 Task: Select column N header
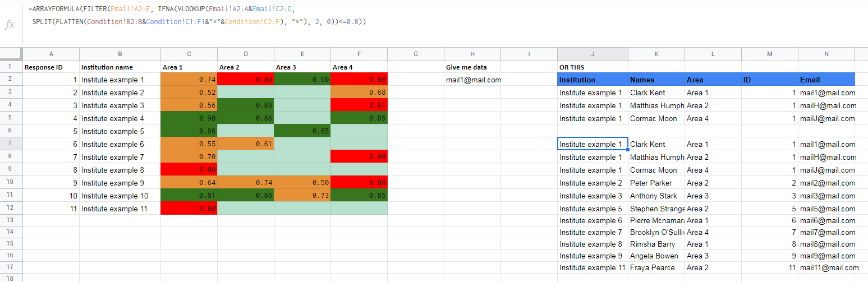826,54
